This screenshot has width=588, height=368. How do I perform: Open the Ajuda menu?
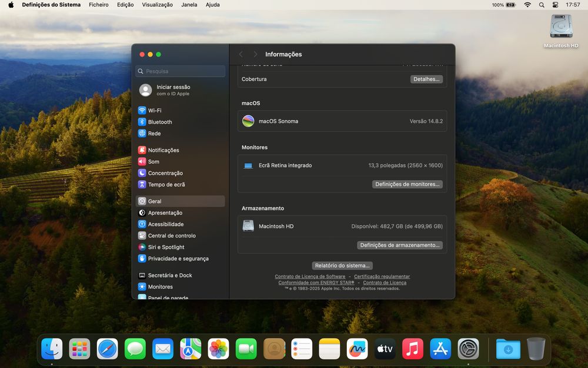click(213, 5)
